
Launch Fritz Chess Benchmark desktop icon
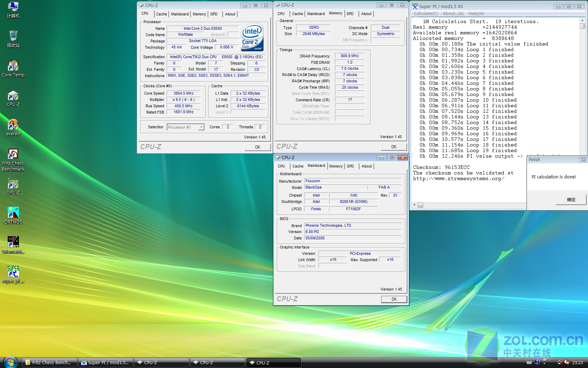(x=13, y=160)
